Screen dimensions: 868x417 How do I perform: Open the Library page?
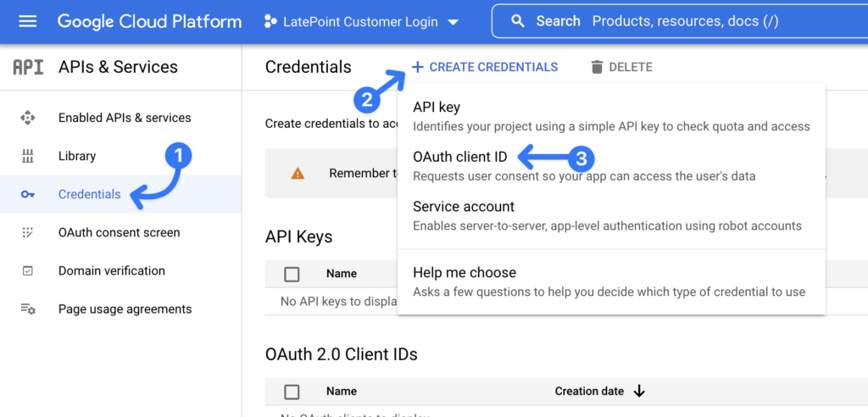pyautogui.click(x=120, y=156)
